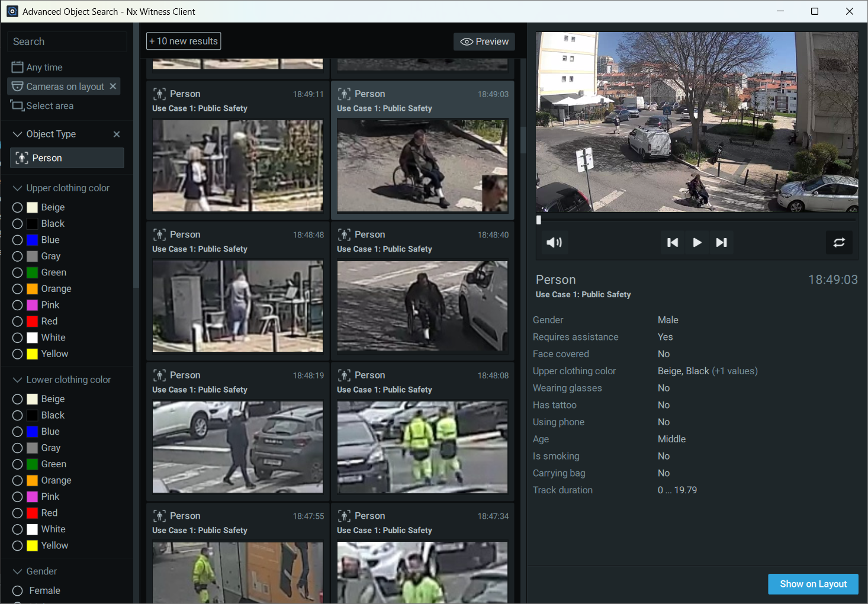Viewport: 868px width, 604px height.
Task: Skip to next frame in preview
Action: tap(721, 242)
